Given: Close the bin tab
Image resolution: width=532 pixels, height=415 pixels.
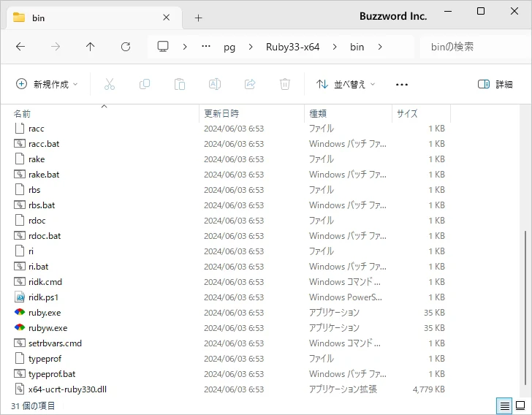Looking at the screenshot, I should point(167,18).
